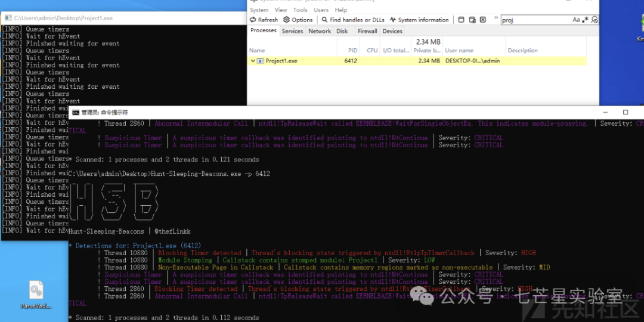Screen dimensions: 644x322
Task: Switch to the Firewall tab
Action: coord(367,31)
